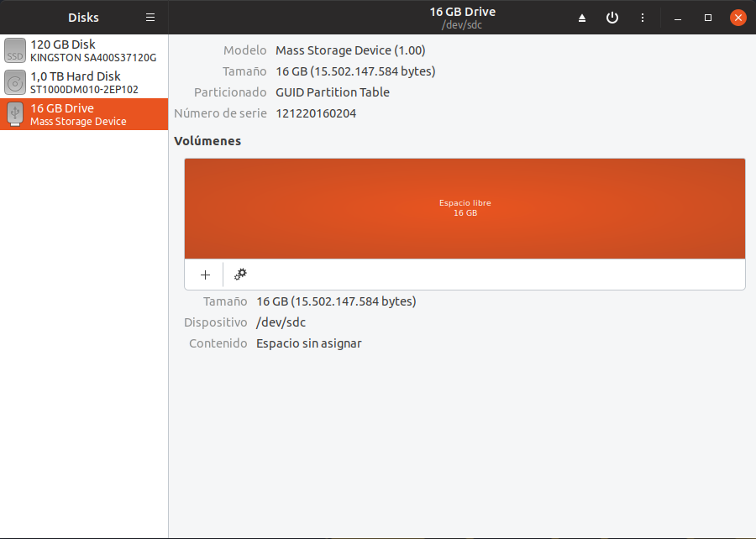The height and width of the screenshot is (539, 756).
Task: Select the KINGSTON SA400S37120G disk entry
Action: point(92,50)
